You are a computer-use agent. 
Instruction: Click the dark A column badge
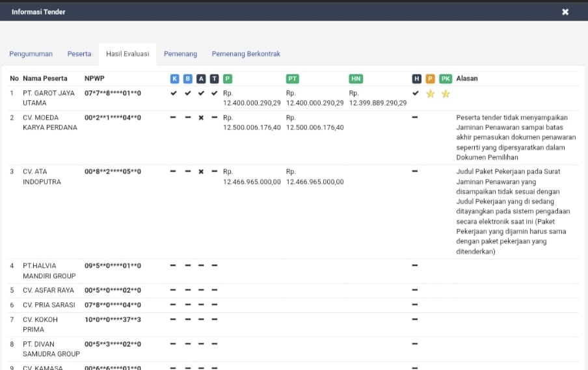201,79
